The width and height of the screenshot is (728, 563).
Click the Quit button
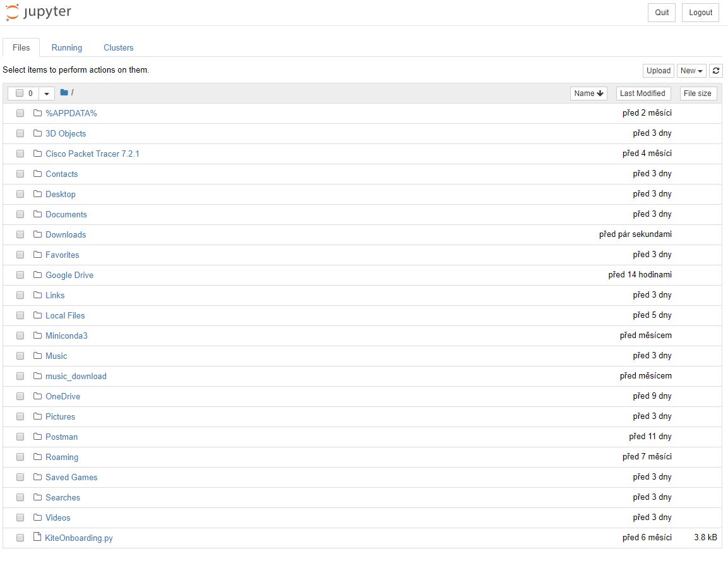coord(662,13)
